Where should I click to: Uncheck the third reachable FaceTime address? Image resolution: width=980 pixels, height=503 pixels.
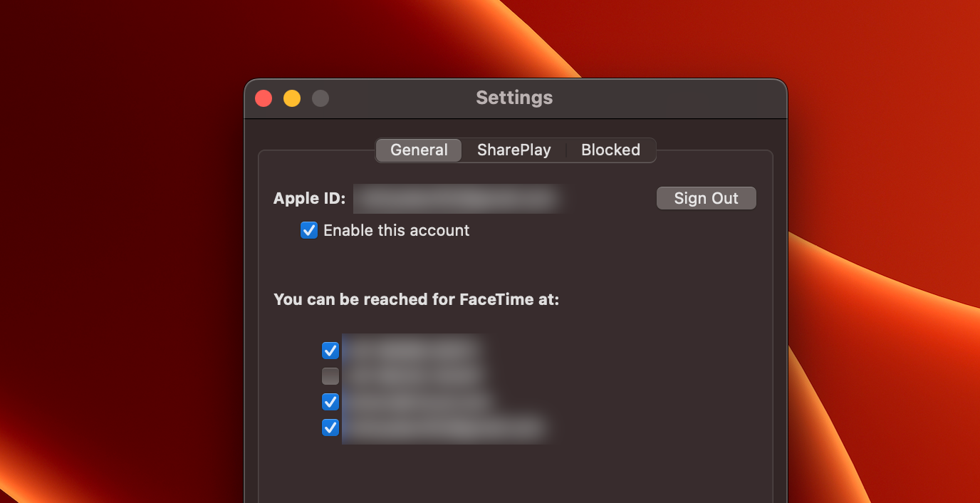[330, 401]
